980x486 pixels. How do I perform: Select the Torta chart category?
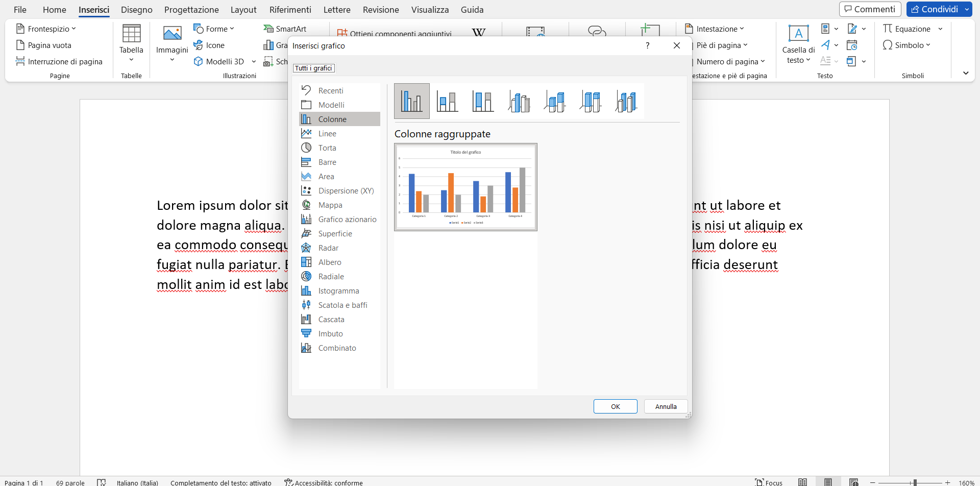(327, 148)
